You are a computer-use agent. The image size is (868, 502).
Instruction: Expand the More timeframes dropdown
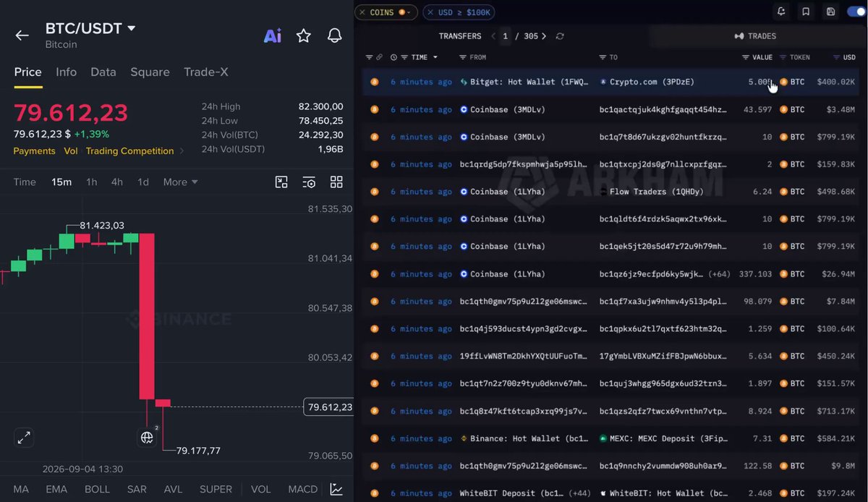click(180, 182)
